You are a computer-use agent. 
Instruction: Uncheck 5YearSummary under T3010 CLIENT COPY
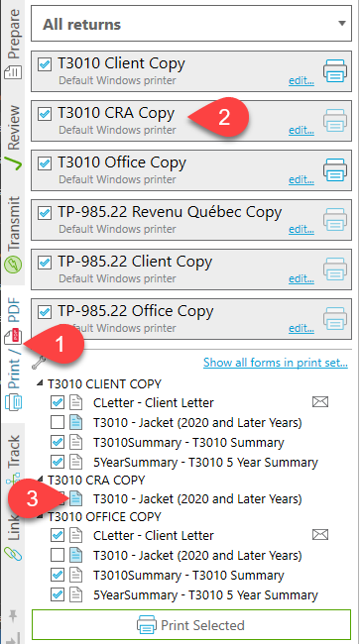coord(58,462)
